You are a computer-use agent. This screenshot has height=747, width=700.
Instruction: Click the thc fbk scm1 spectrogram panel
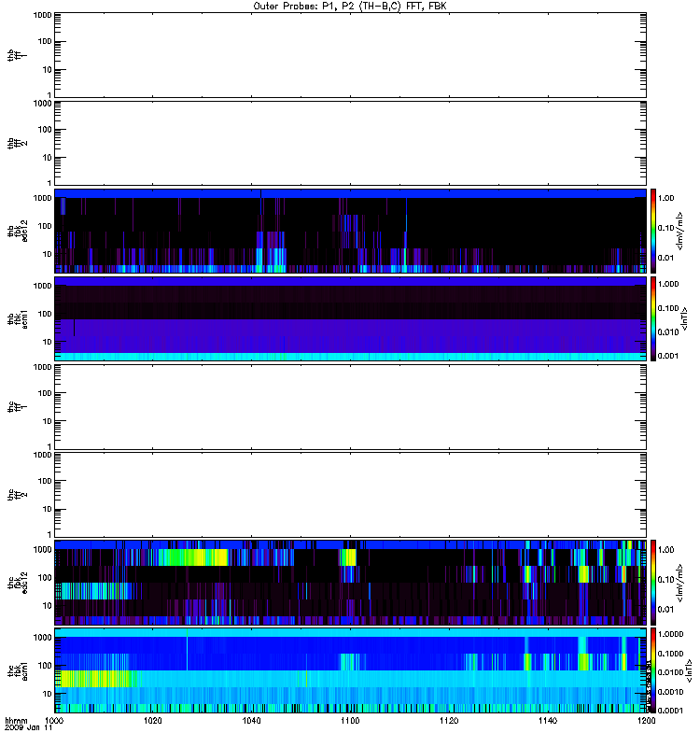[x=350, y=670]
